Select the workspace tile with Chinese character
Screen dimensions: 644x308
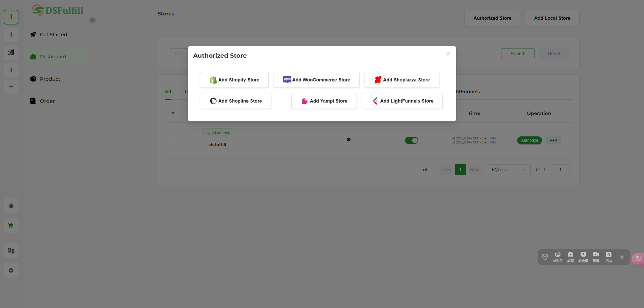[11, 52]
